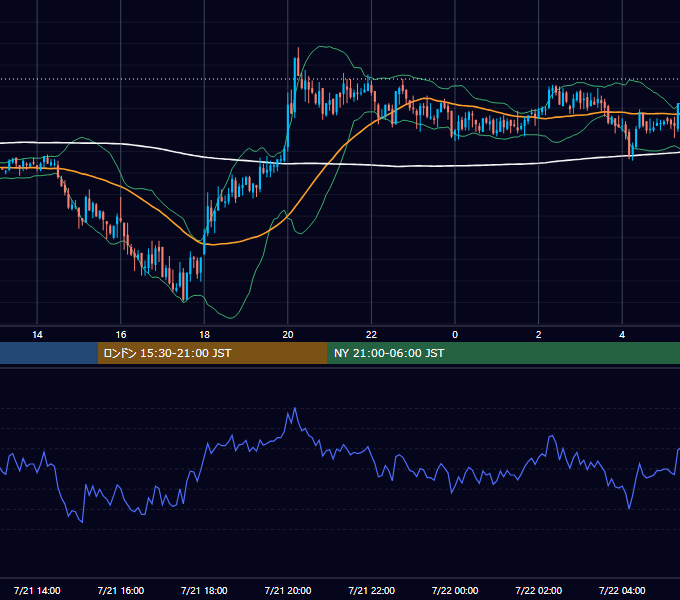The image size is (680, 600).
Task: Click the 7/21 20:00 label on indicator axis
Action: click(288, 590)
